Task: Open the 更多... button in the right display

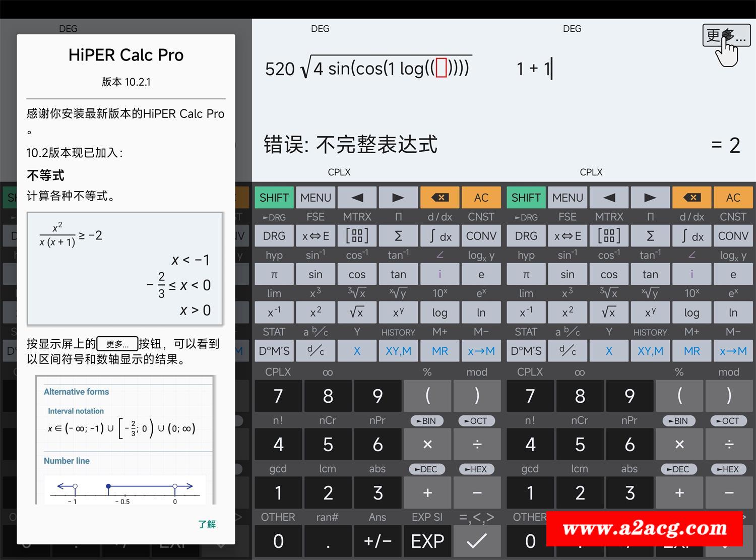Action: click(x=726, y=36)
